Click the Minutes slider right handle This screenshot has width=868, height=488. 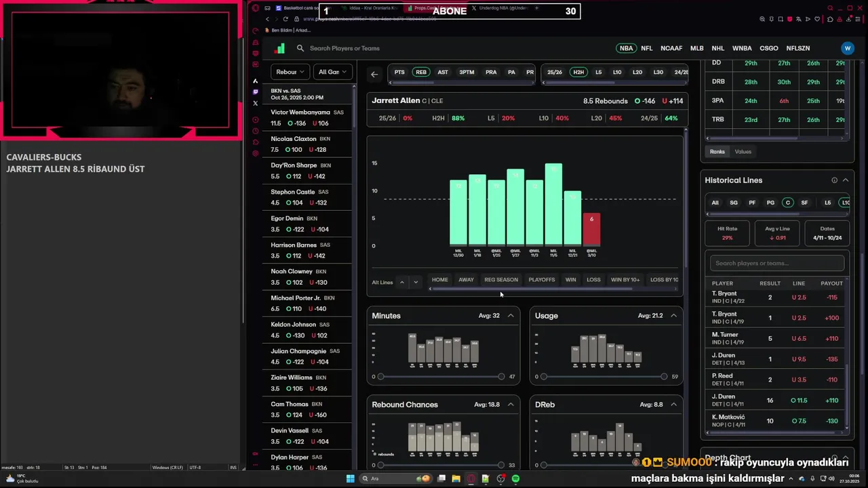[501, 376]
